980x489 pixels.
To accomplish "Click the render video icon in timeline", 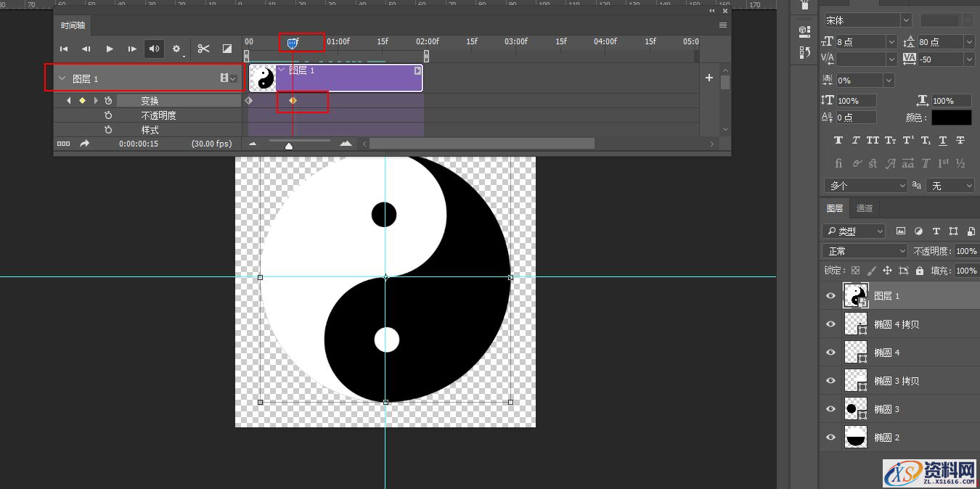I will coord(83,143).
